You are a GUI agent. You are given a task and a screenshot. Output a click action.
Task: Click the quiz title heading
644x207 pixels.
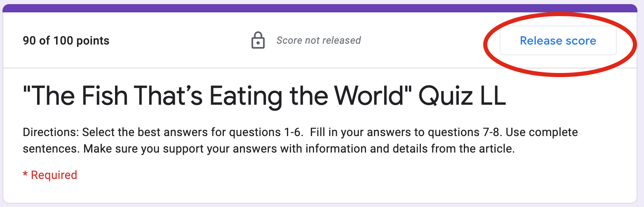(x=264, y=96)
